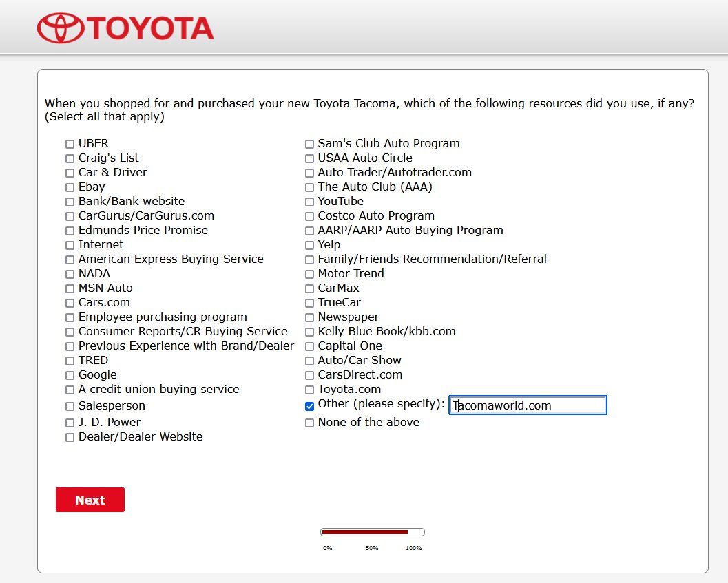Tick the J. D. Power checkbox
This screenshot has height=583, width=728.
click(70, 423)
